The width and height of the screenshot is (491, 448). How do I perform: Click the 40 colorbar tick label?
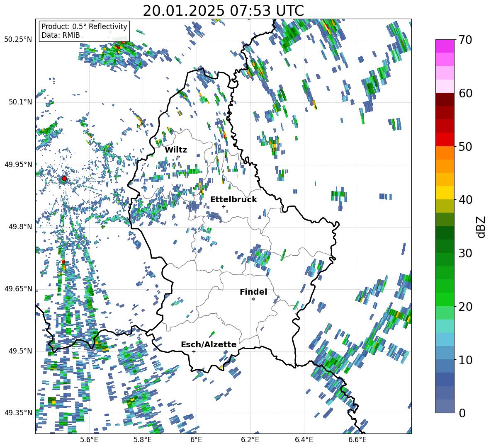click(465, 200)
